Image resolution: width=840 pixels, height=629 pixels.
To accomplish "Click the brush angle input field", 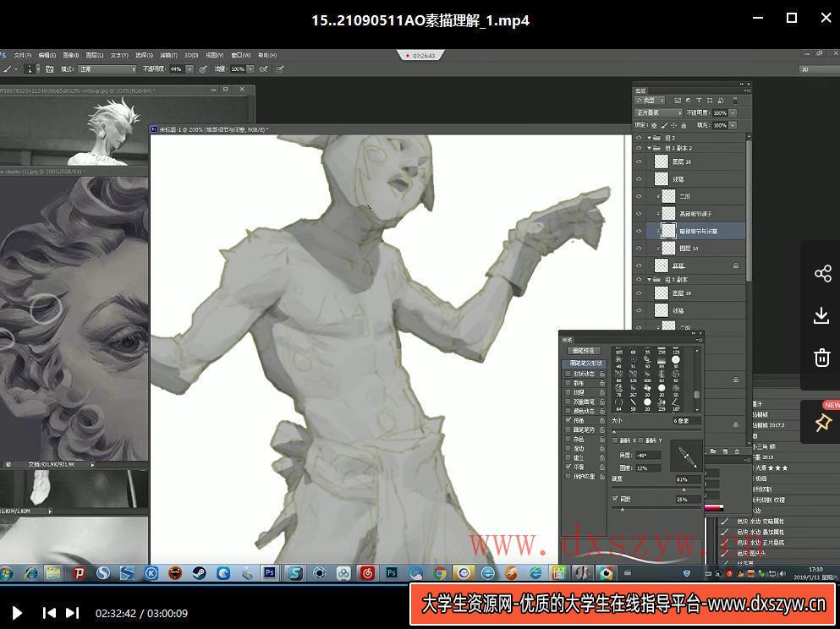I will click(x=648, y=455).
